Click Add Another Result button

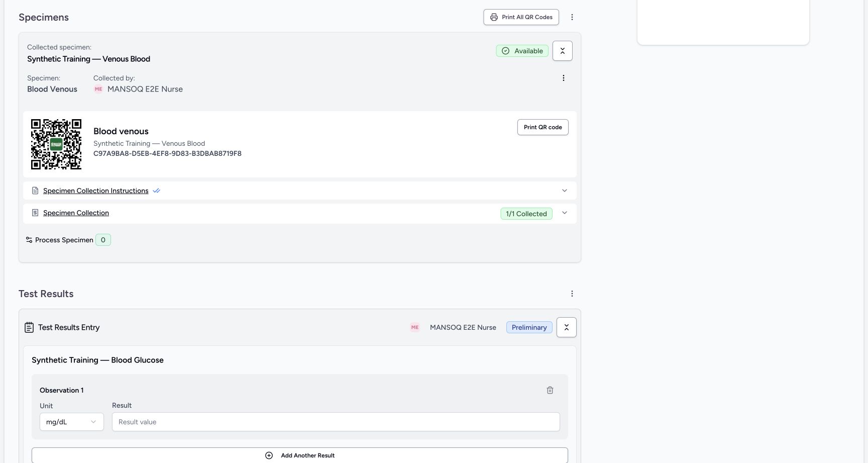(x=300, y=455)
